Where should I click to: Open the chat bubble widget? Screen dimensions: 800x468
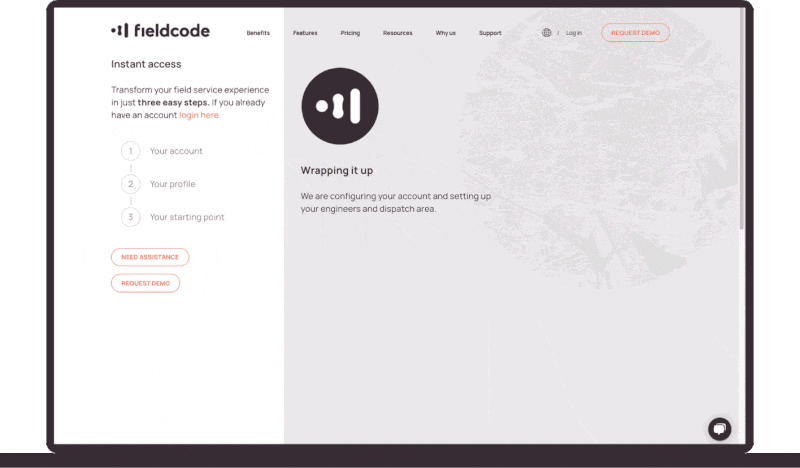coord(719,428)
